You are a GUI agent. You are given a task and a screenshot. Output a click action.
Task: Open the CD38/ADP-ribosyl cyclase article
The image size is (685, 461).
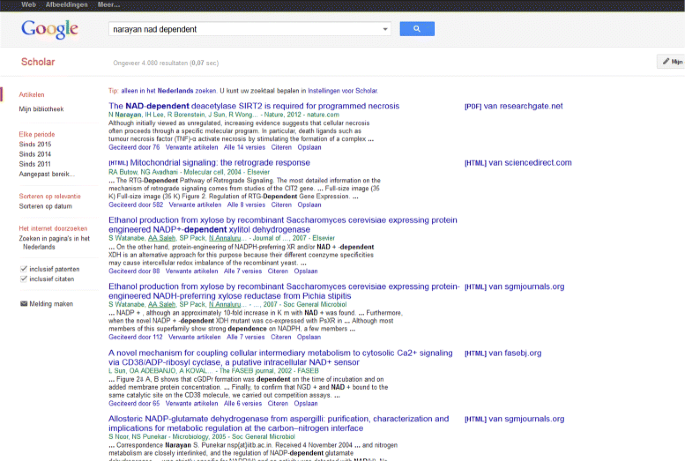pos(280,357)
